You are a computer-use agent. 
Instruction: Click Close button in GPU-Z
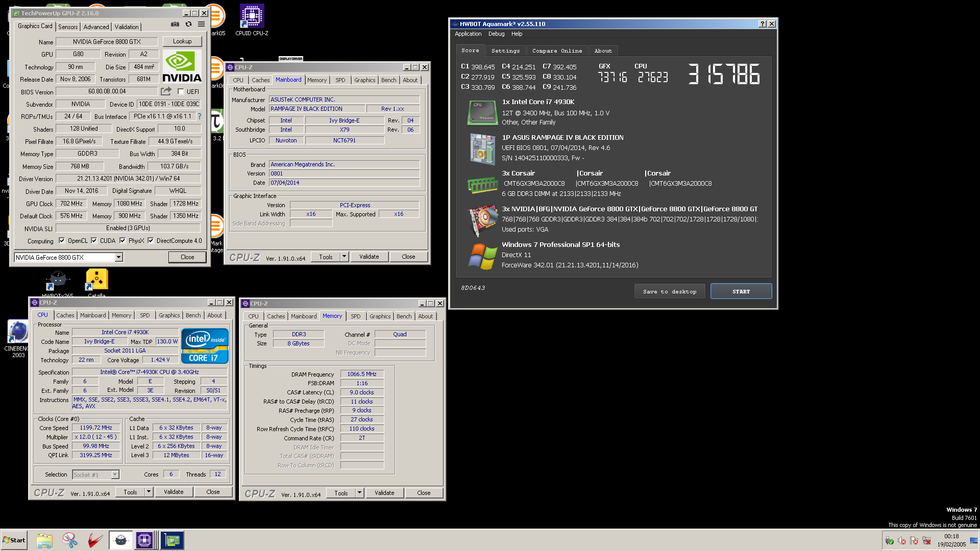187,257
